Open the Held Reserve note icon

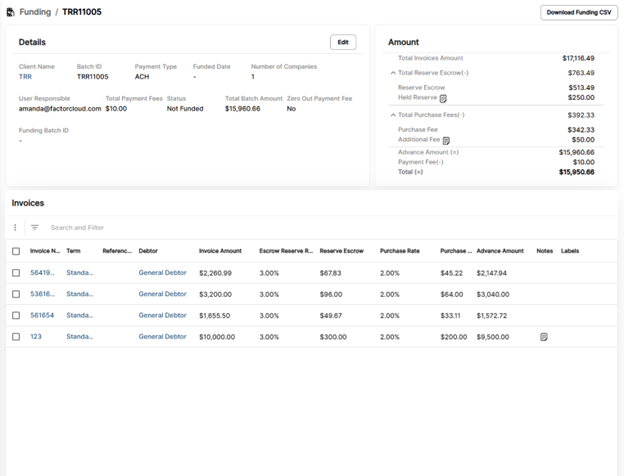pyautogui.click(x=443, y=98)
